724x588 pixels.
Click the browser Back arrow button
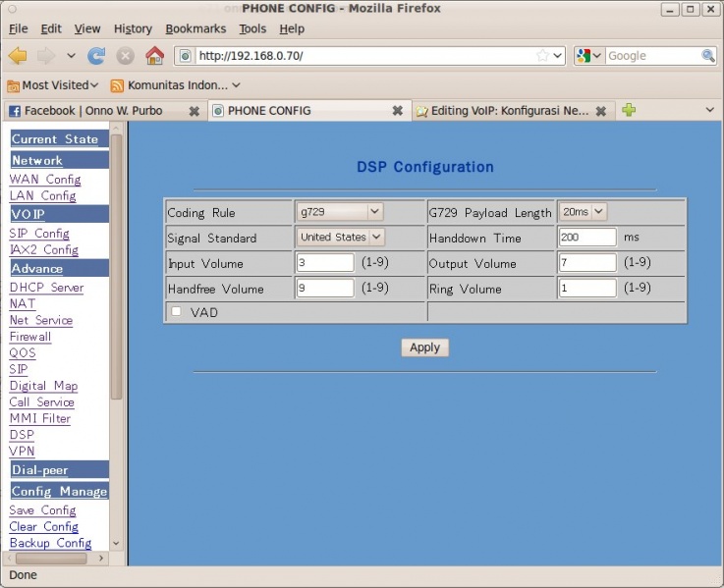(18, 56)
